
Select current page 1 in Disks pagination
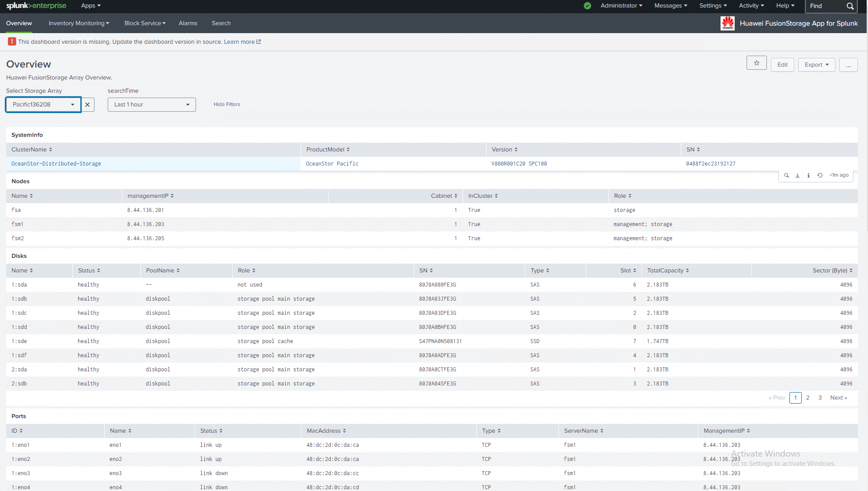tap(795, 398)
